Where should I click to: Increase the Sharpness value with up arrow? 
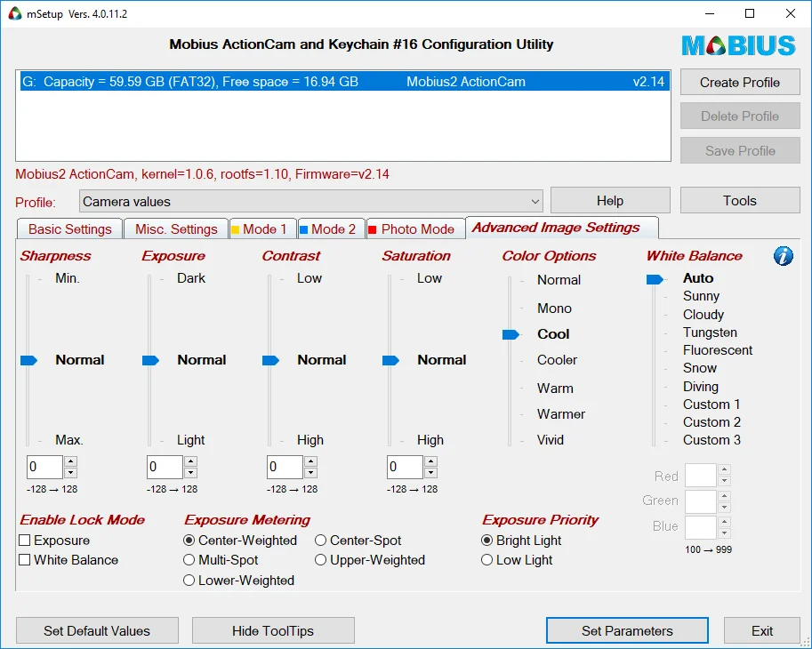point(71,461)
